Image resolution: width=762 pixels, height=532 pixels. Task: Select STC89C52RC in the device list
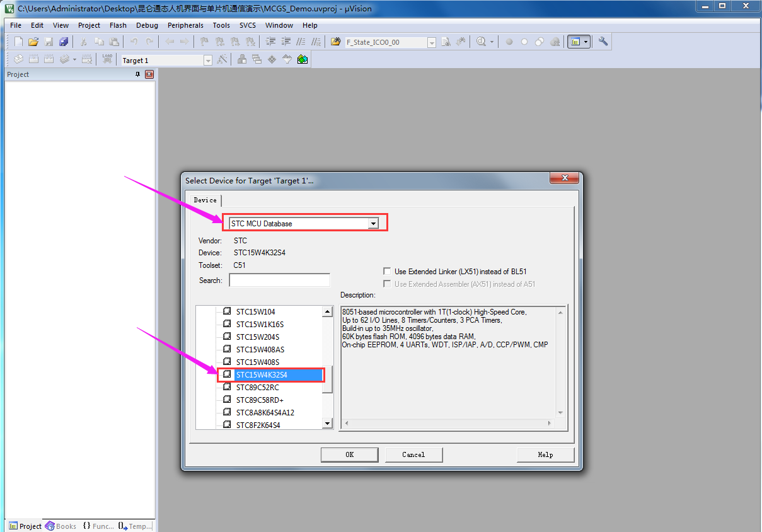pyautogui.click(x=257, y=387)
